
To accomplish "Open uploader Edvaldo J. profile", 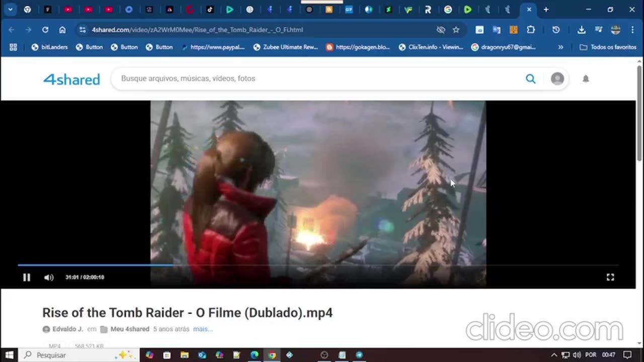I will tap(67, 329).
